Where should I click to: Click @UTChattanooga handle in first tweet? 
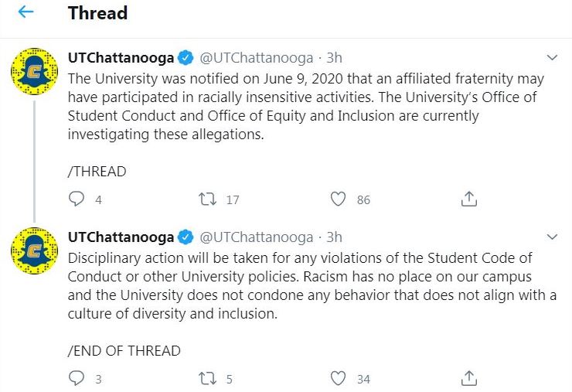[x=257, y=58]
